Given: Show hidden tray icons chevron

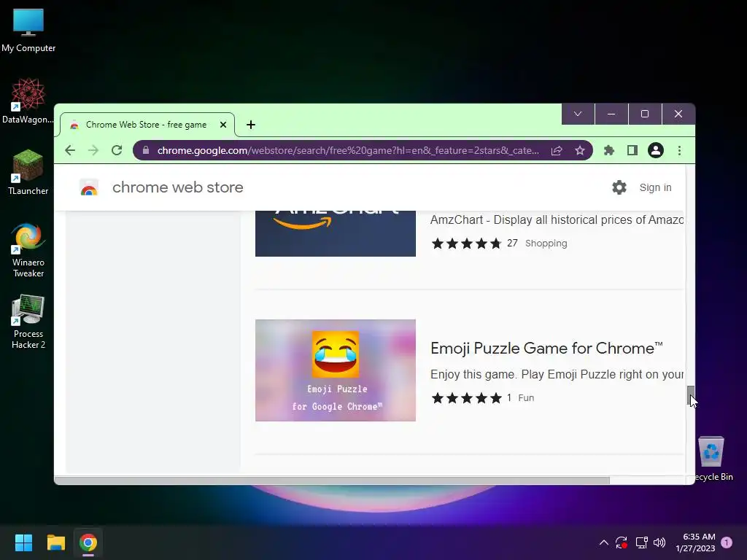Looking at the screenshot, I should click(603, 542).
